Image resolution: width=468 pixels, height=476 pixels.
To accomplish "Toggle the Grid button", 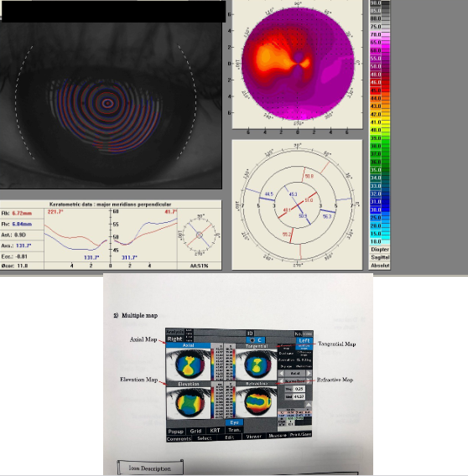I will [x=196, y=431].
